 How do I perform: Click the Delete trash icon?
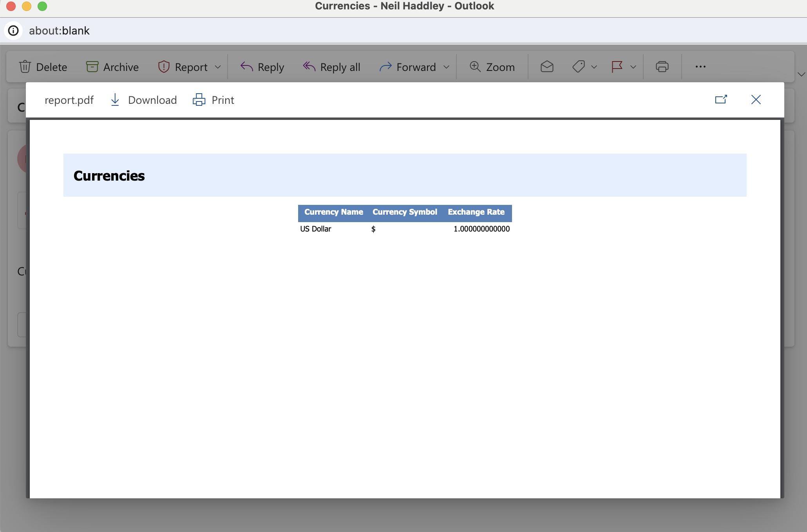pyautogui.click(x=25, y=67)
